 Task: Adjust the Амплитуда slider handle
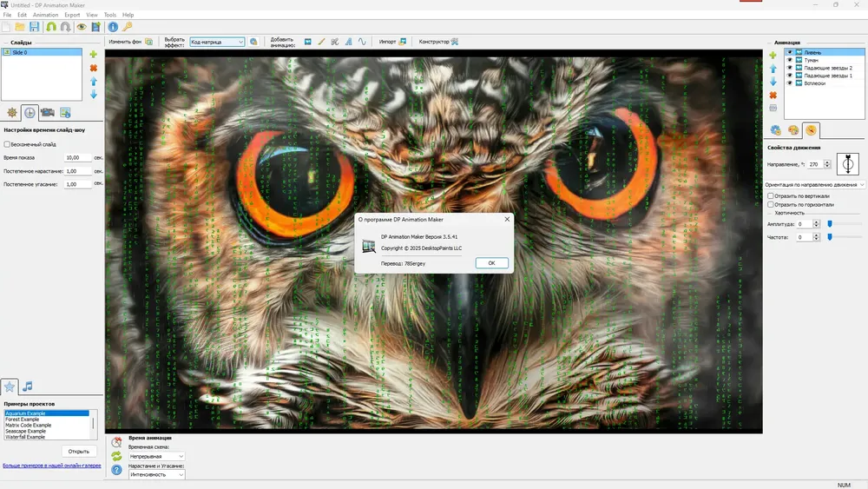[829, 224]
